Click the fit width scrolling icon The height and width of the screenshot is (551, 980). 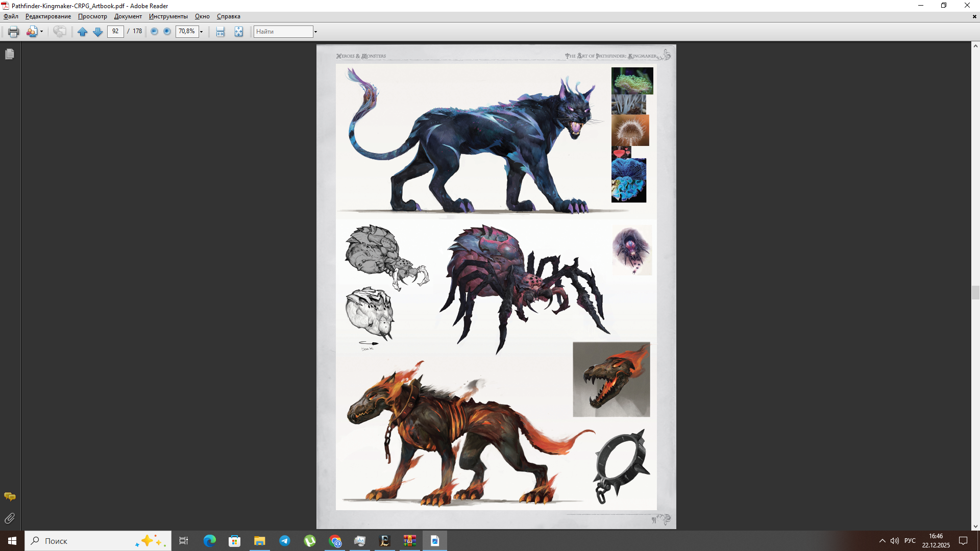coord(220,32)
